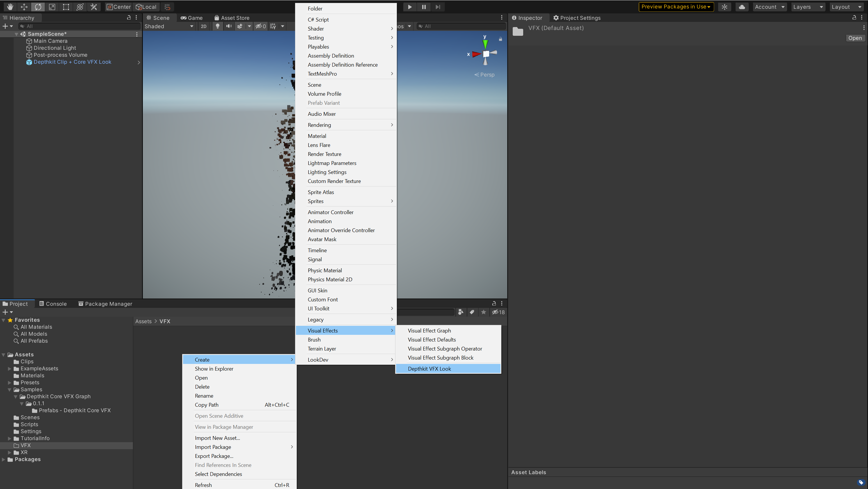The width and height of the screenshot is (868, 489).
Task: Select the Rotate tool
Action: point(38,7)
